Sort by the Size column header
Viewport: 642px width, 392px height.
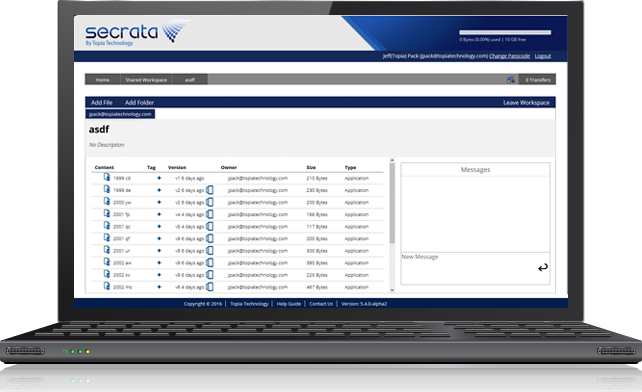coord(311,167)
